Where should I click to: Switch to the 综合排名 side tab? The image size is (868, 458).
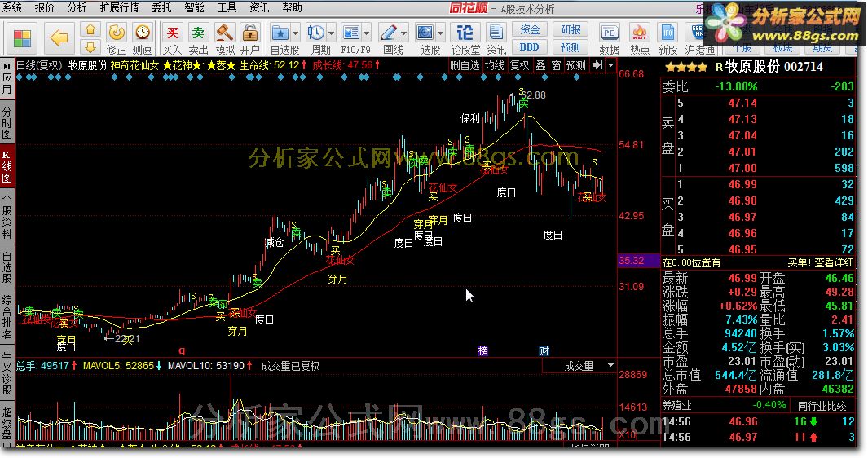click(7, 317)
